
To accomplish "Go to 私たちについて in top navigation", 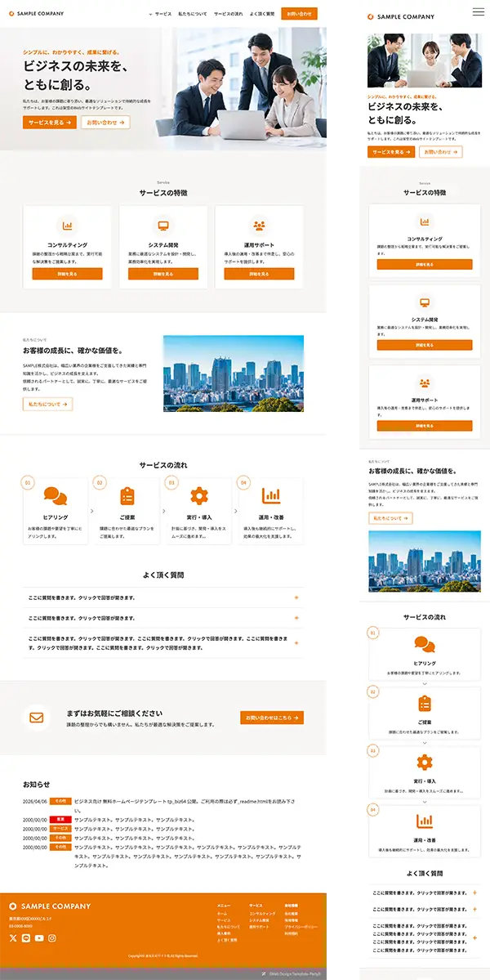I will (x=192, y=13).
